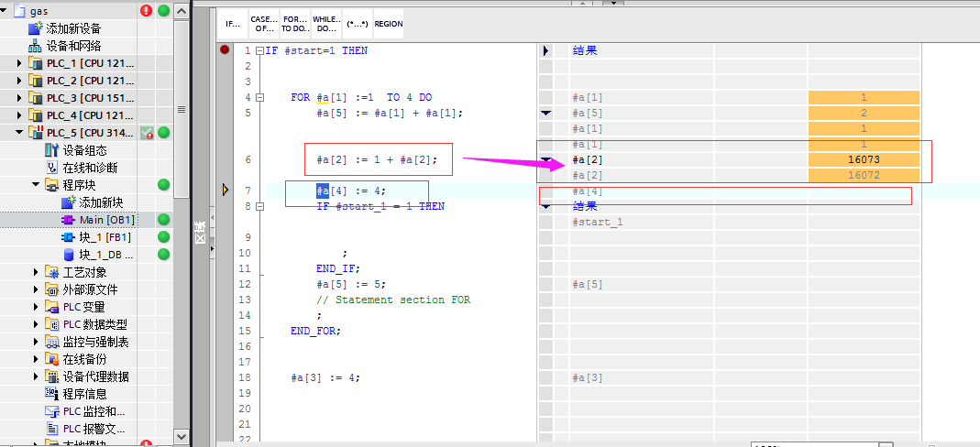Viewport: 980px width, 447px height.
Task: Collapse the IF code fold on line 1
Action: tap(259, 51)
